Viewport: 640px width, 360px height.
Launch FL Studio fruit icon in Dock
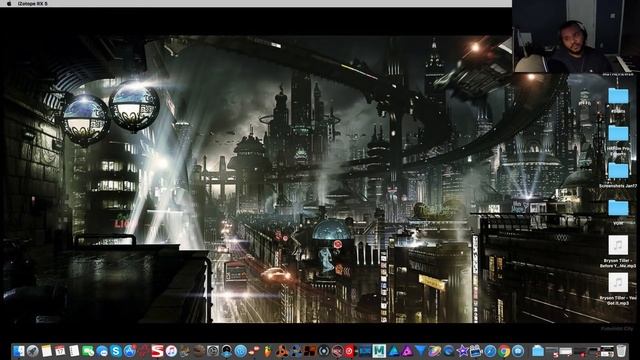click(268, 351)
